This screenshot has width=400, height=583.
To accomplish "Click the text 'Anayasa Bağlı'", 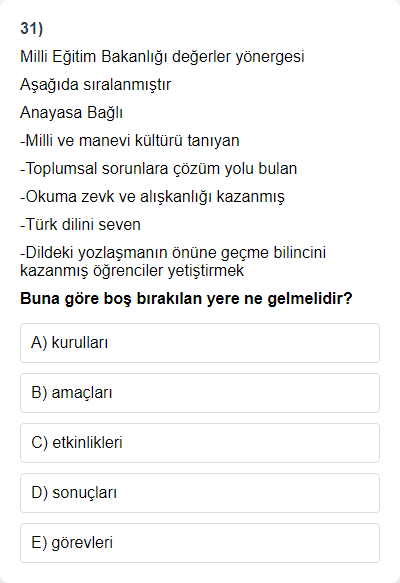I will 71,113.
